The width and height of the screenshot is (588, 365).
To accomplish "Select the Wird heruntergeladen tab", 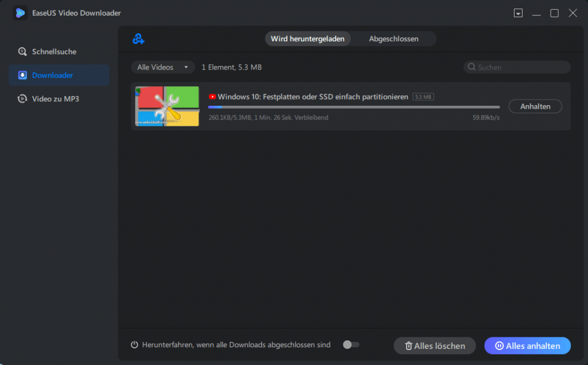I will (308, 39).
